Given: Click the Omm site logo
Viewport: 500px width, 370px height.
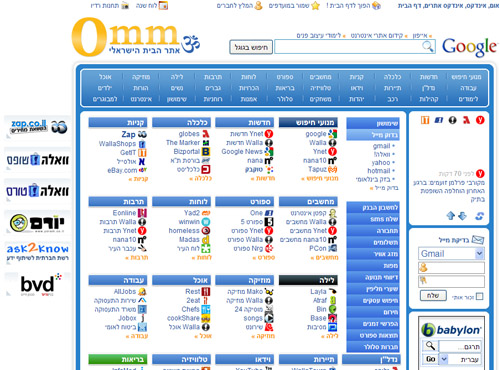Looking at the screenshot, I should click(x=135, y=37).
